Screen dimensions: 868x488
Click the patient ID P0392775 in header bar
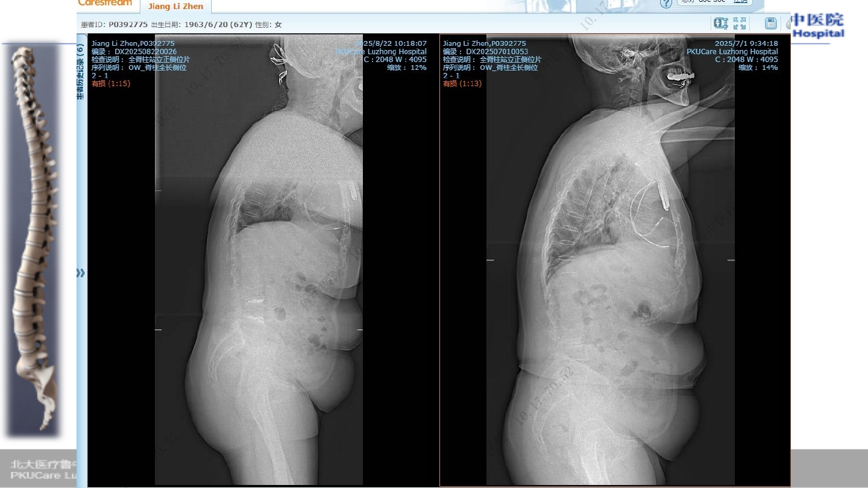click(128, 25)
